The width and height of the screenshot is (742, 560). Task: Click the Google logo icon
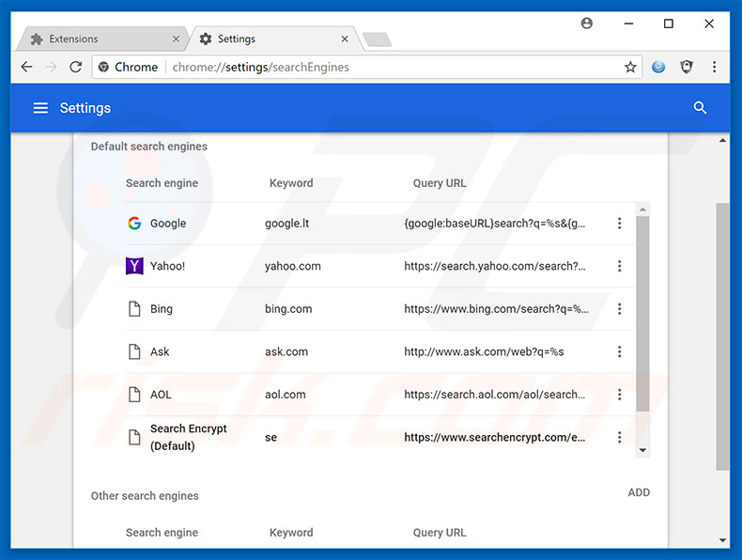(x=134, y=224)
